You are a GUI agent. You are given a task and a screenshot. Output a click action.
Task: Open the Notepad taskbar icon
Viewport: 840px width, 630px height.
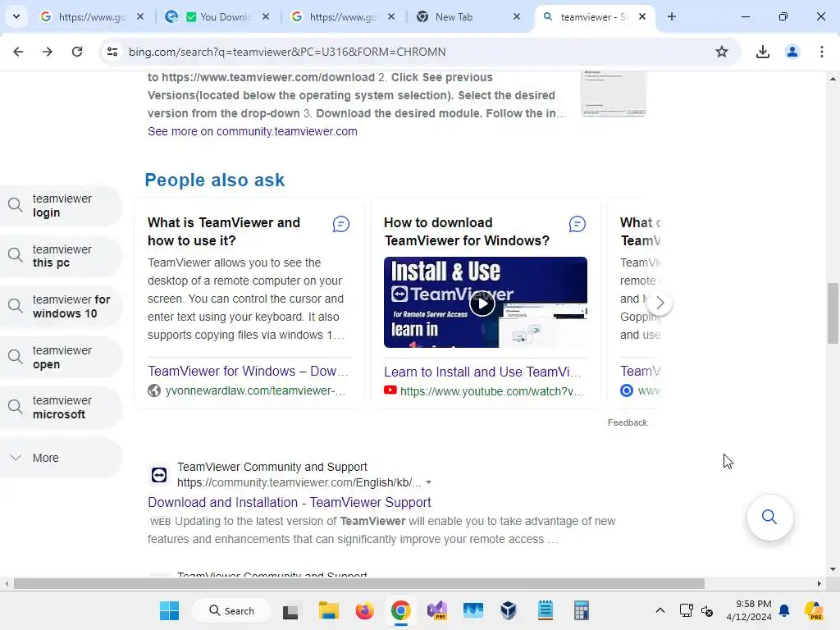pos(546,610)
